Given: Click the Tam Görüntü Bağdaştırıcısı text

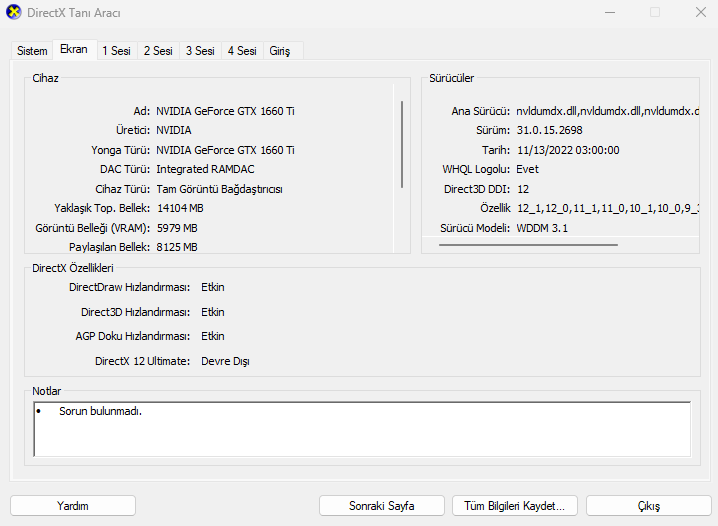Looking at the screenshot, I should point(219,189).
